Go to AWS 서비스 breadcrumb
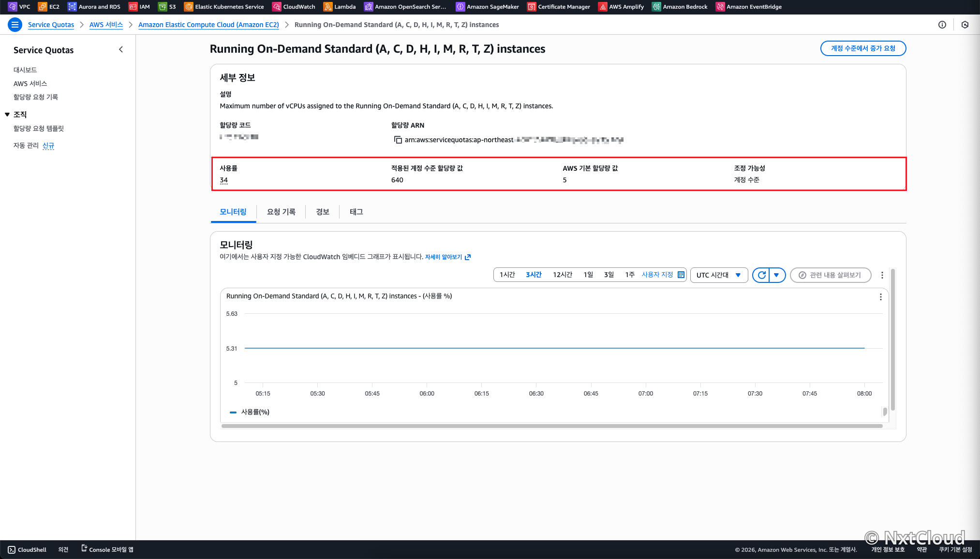The image size is (980, 559). (x=106, y=25)
